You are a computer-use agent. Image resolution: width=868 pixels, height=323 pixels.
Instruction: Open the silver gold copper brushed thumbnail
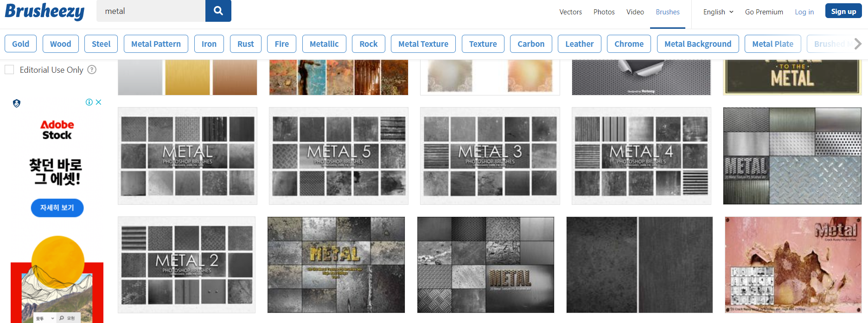tap(187, 77)
